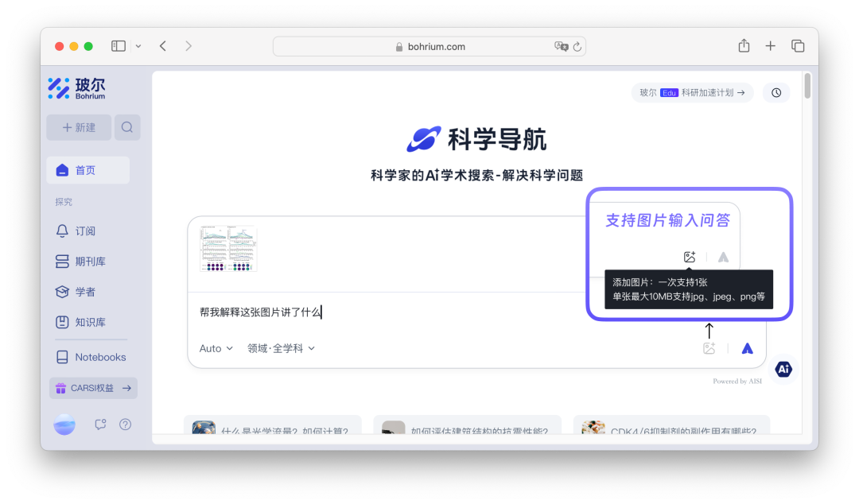Open the feedback chat icon near the avatar
The height and width of the screenshot is (504, 859).
coord(102,425)
